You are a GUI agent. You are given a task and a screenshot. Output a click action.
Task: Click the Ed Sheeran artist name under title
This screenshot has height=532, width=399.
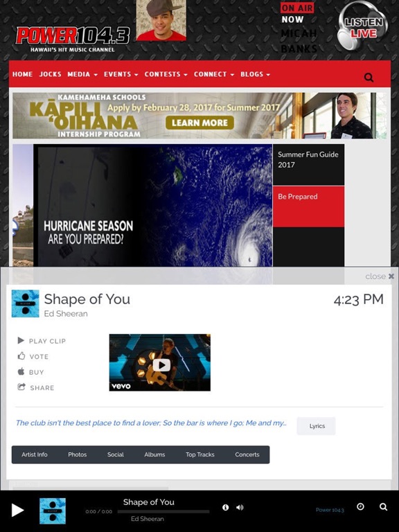pos(66,314)
